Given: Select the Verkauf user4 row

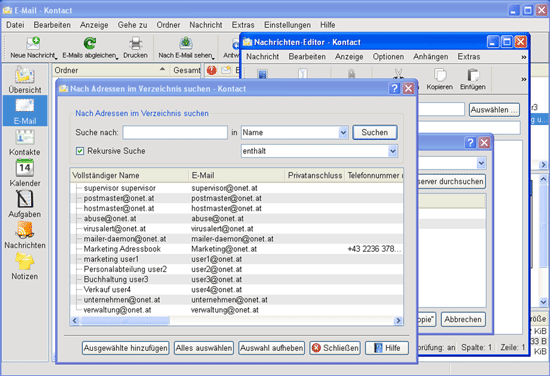Looking at the screenshot, I should tap(236, 290).
